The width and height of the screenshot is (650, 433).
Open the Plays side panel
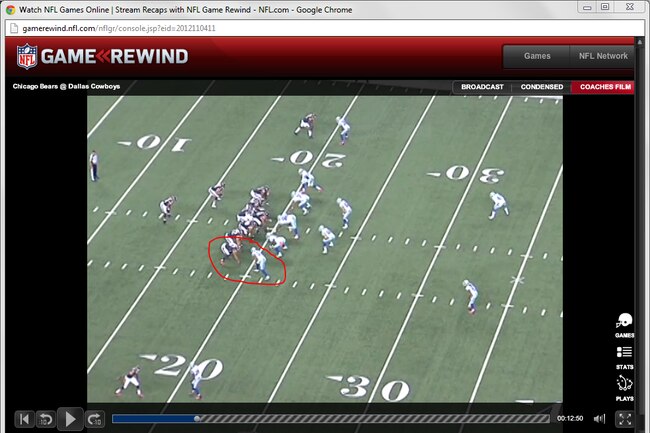pos(624,388)
